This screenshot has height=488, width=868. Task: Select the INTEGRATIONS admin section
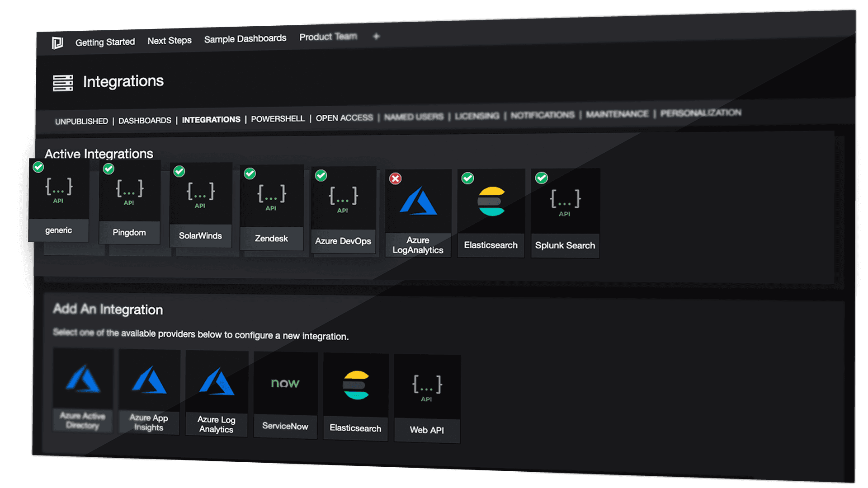pos(211,120)
